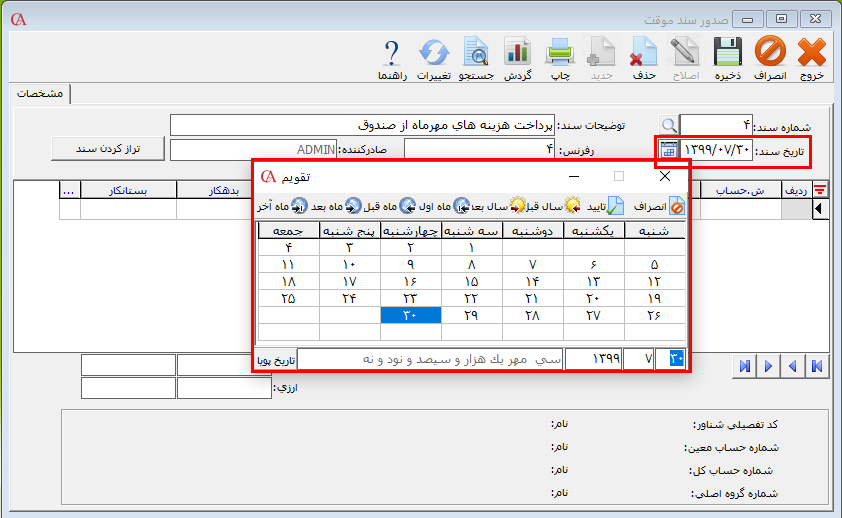Click ماه قبل (previous month) in calendar
The image size is (842, 518).
coord(389,206)
